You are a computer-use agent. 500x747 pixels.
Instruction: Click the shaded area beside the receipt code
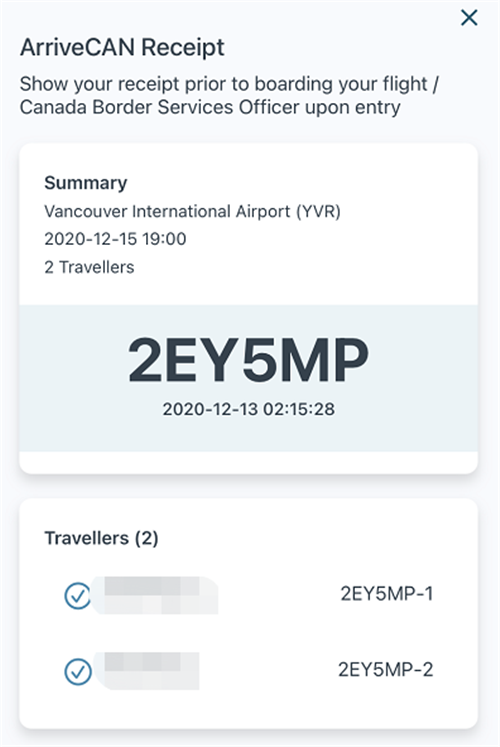click(424, 362)
